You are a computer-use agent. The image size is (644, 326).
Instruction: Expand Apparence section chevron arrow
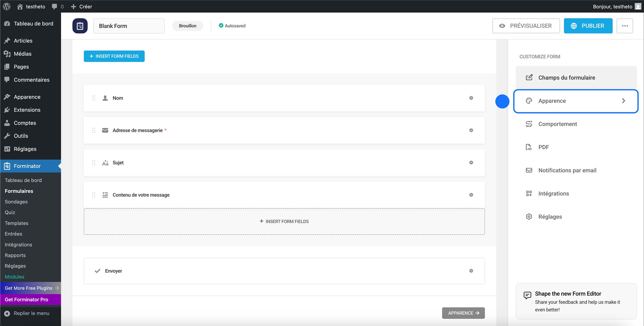tap(623, 101)
